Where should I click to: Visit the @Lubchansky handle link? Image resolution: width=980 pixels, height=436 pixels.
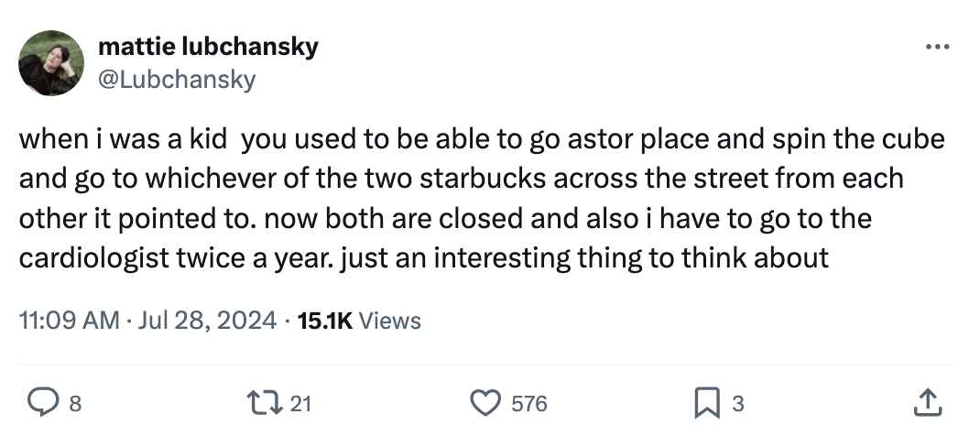[176, 79]
